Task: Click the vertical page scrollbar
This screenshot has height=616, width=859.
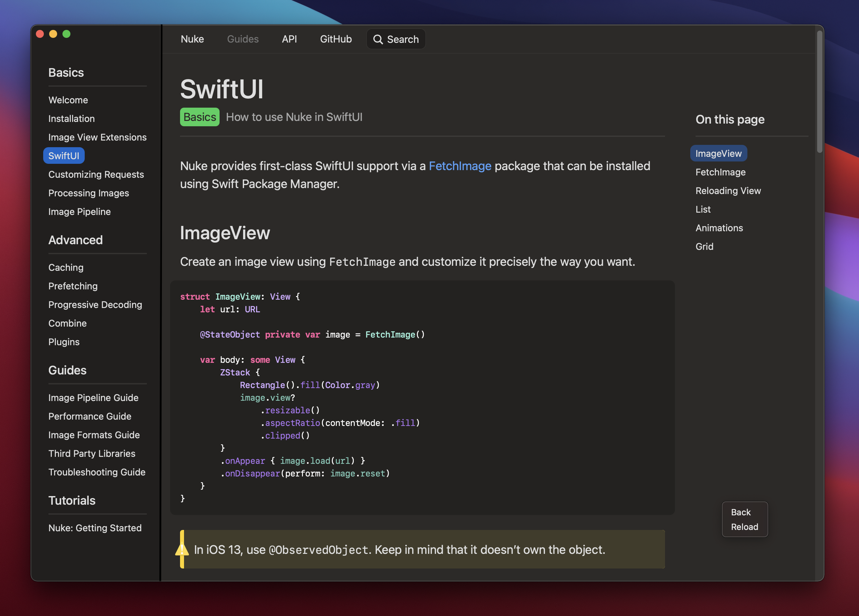Action: (x=819, y=92)
